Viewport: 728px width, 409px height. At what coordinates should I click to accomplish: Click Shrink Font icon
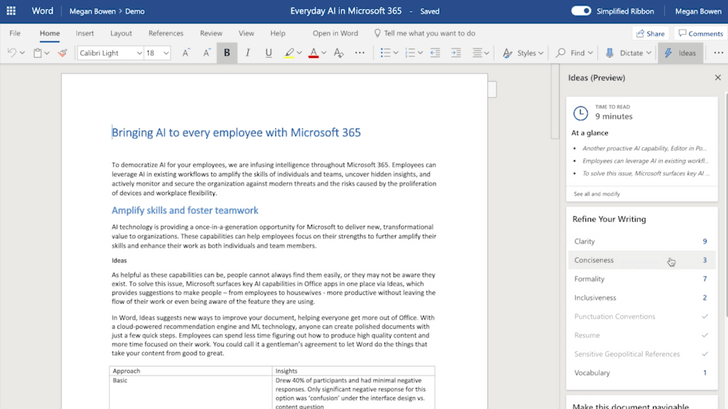point(207,53)
